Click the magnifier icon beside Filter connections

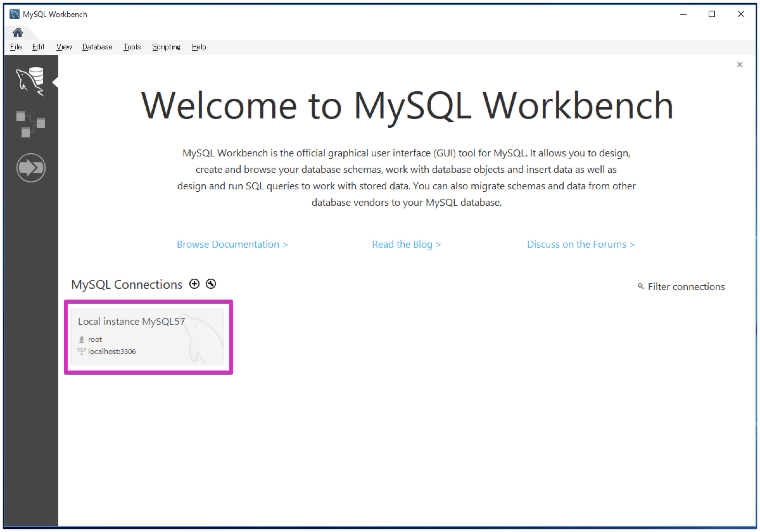click(640, 286)
